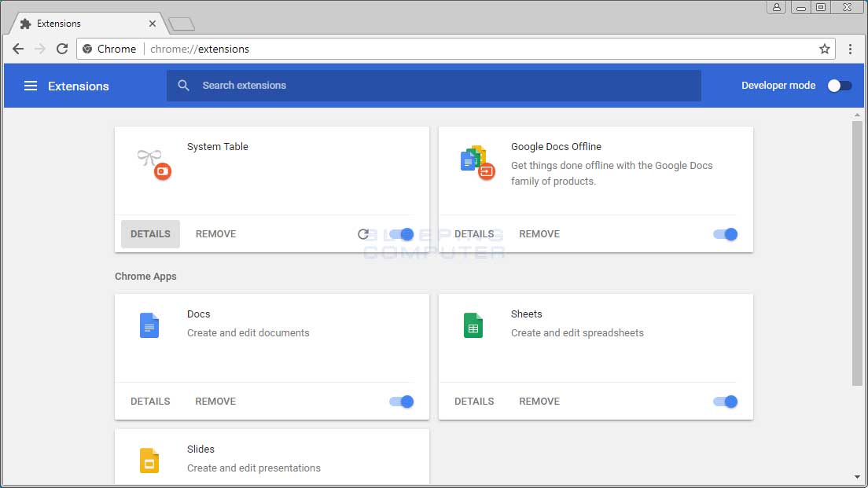
Task: Click the Chrome Apps section heading
Action: click(145, 277)
